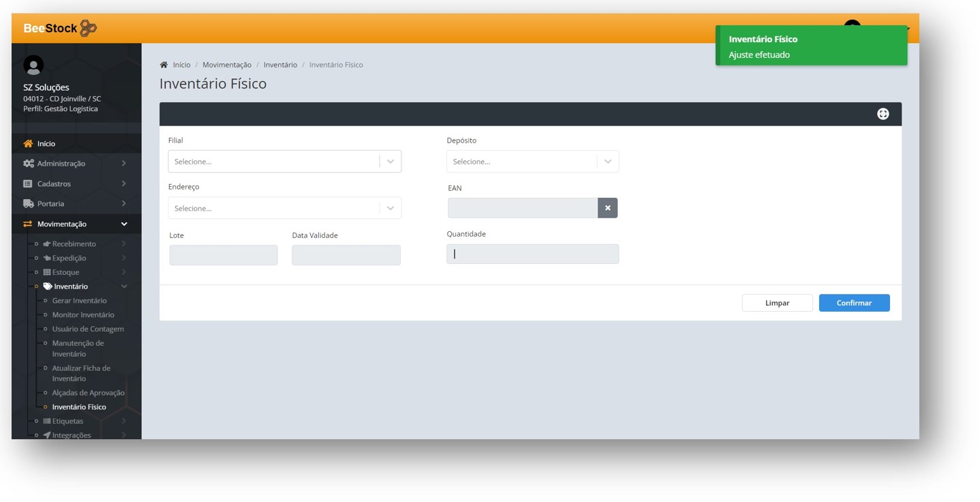Click the user avatar in sidebar
This screenshot has height=502, width=980.
pos(33,65)
